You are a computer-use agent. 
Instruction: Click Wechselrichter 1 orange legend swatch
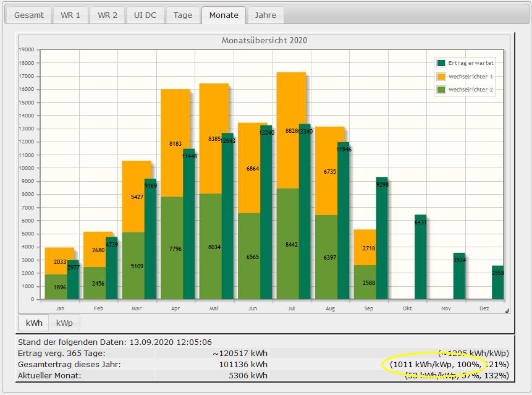441,77
